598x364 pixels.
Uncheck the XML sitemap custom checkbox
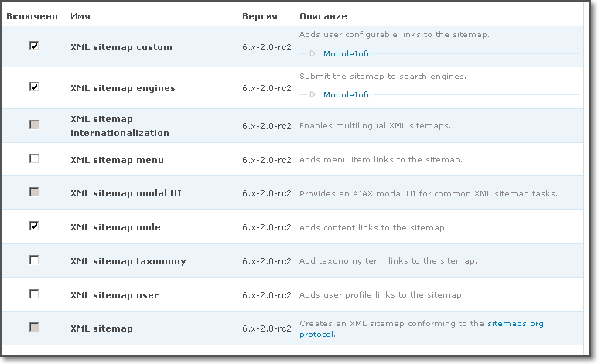click(x=34, y=46)
